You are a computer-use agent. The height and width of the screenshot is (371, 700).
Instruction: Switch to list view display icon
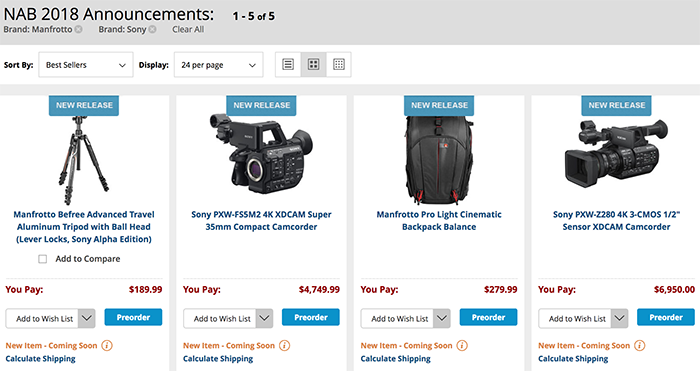click(x=288, y=65)
